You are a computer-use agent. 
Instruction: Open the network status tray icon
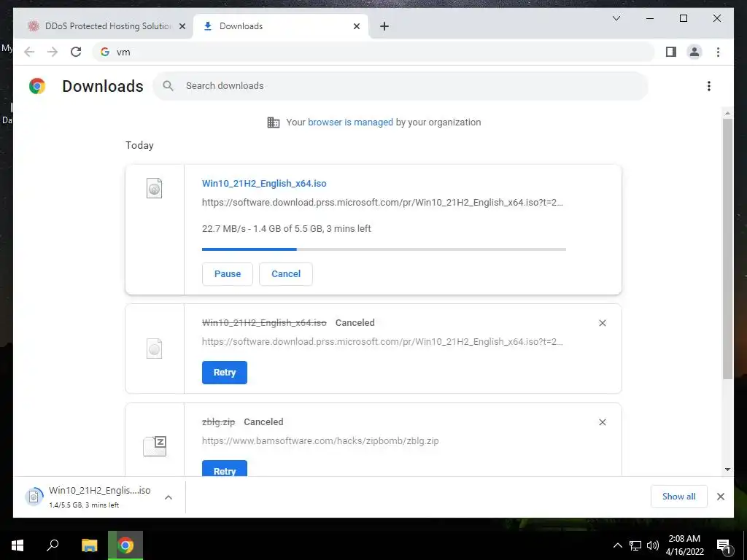635,545
